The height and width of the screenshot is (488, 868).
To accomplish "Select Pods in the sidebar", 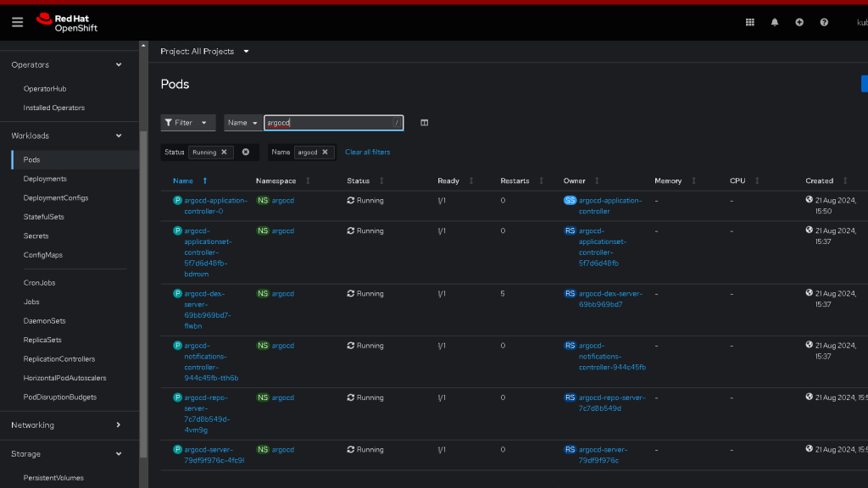I will click(x=31, y=160).
